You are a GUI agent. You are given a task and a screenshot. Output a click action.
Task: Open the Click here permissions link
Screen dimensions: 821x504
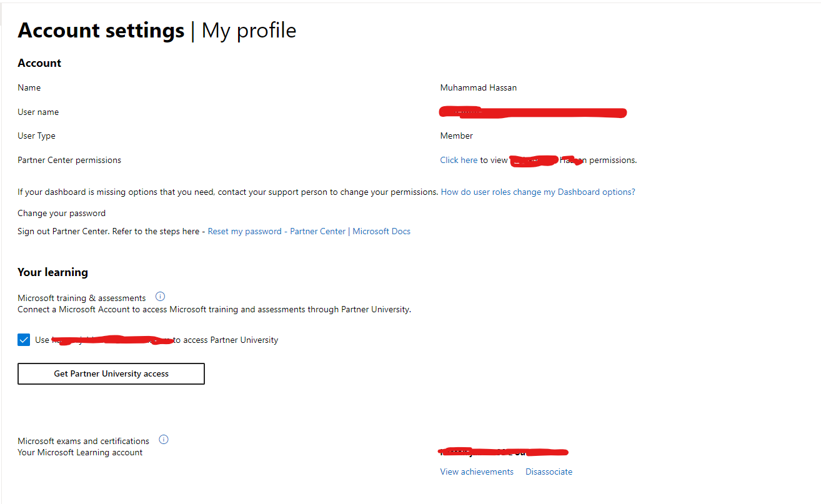click(x=459, y=159)
